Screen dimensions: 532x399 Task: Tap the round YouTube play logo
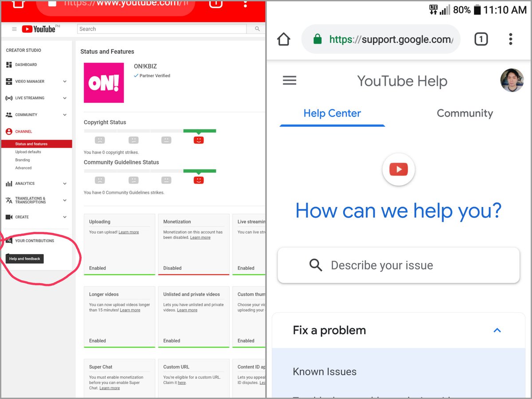(x=399, y=169)
